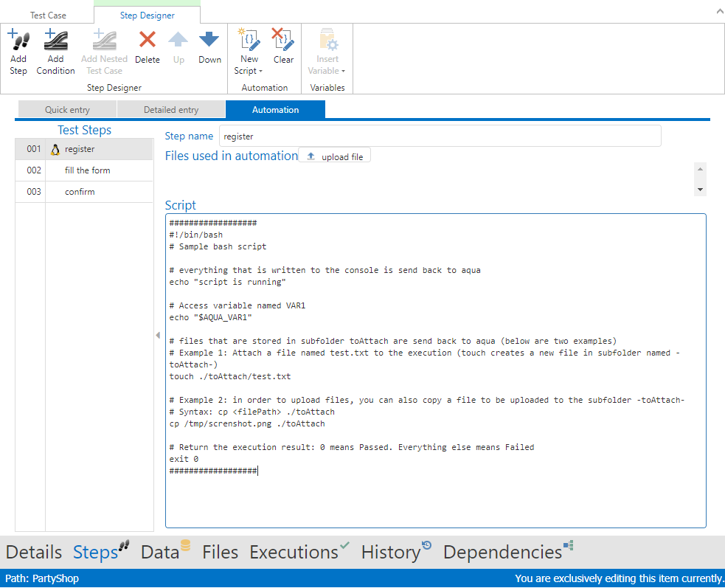
Task: Switch to the Test Case ribbon tab
Action: point(48,15)
